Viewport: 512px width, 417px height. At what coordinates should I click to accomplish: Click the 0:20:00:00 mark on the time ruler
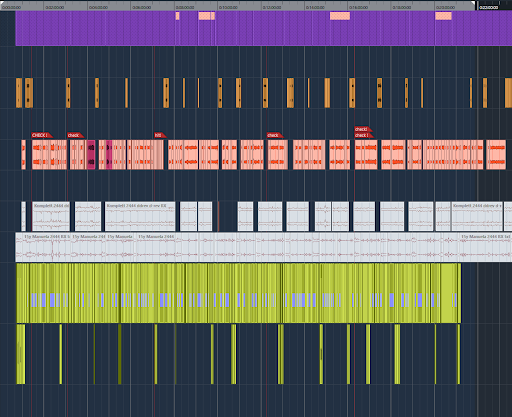click(x=445, y=7)
